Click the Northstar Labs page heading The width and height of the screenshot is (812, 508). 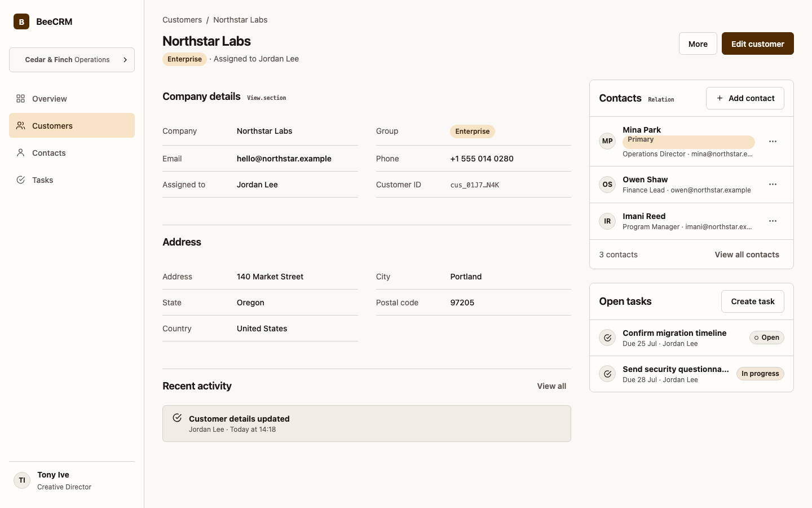[x=206, y=41]
